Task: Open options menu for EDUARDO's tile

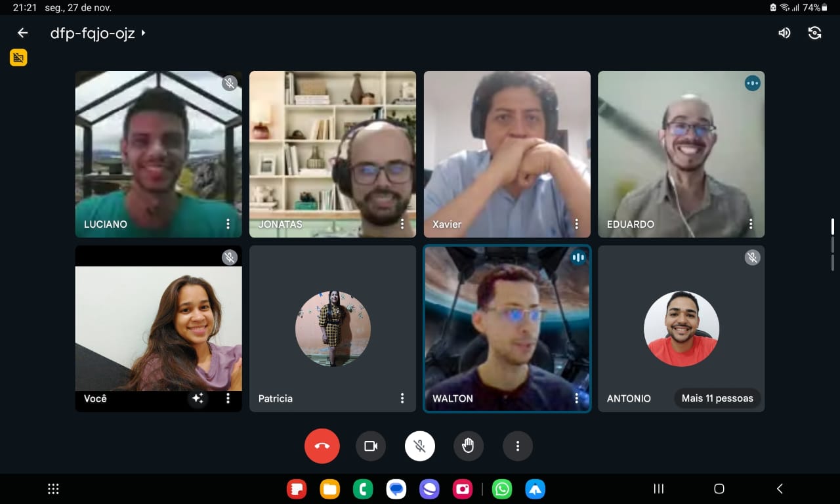Action: point(751,224)
